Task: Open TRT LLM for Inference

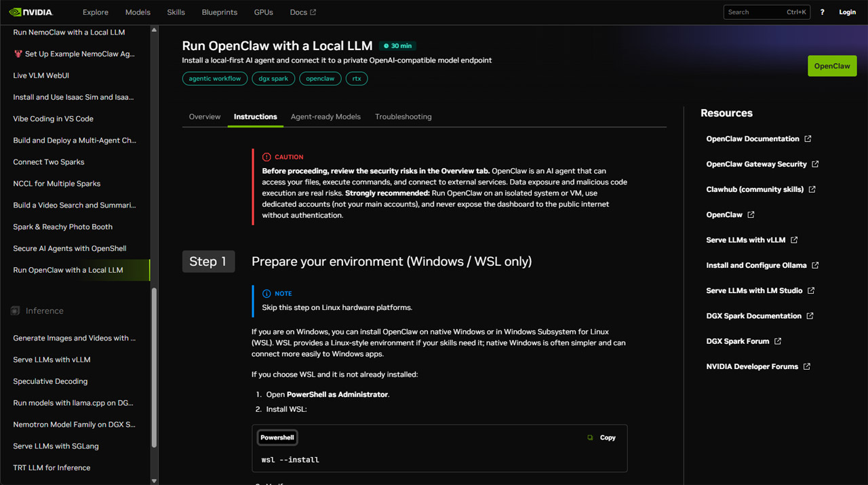Action: [x=52, y=468]
